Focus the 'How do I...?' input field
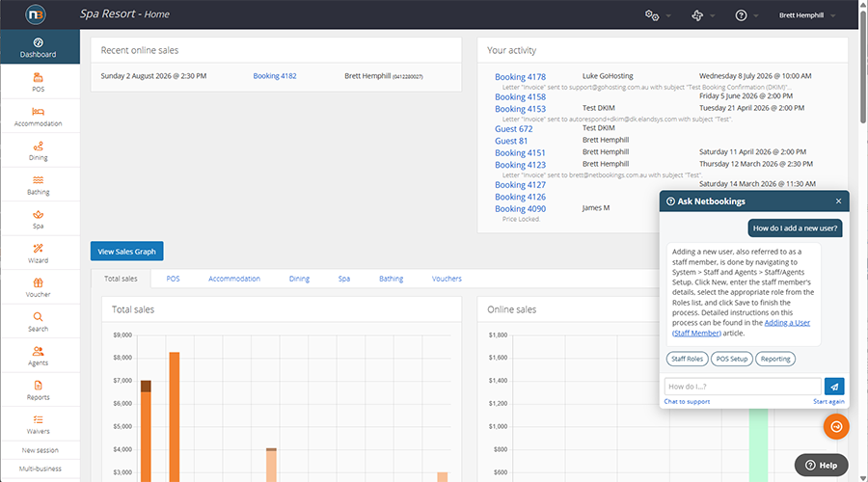The height and width of the screenshot is (482, 868). (x=743, y=387)
